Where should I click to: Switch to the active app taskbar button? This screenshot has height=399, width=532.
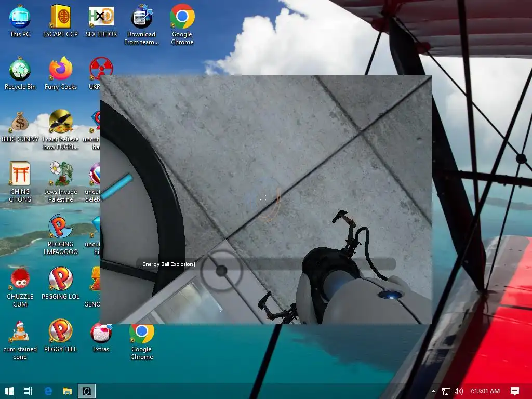click(x=87, y=391)
